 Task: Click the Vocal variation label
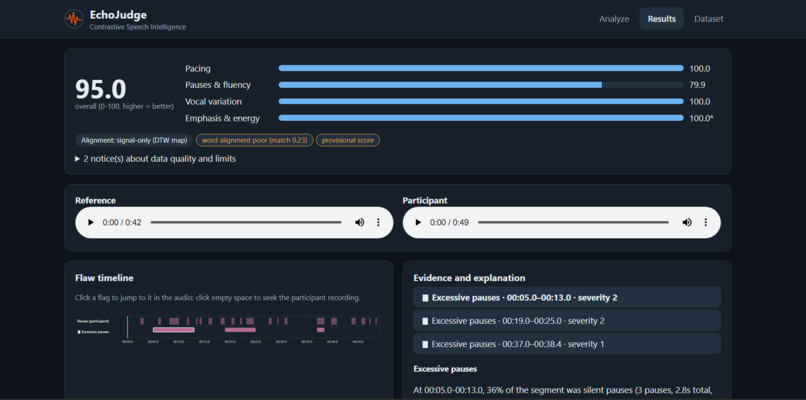(x=213, y=101)
